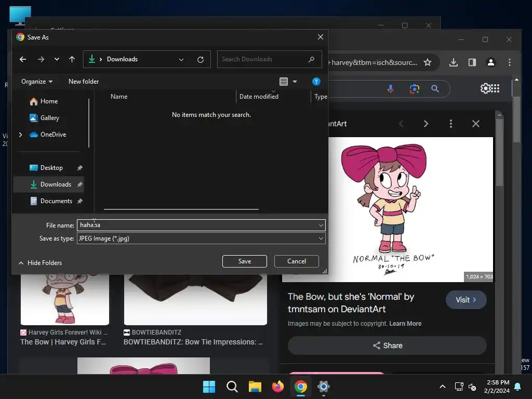Go back in the Save As dialog
532x399 pixels.
coord(23,59)
